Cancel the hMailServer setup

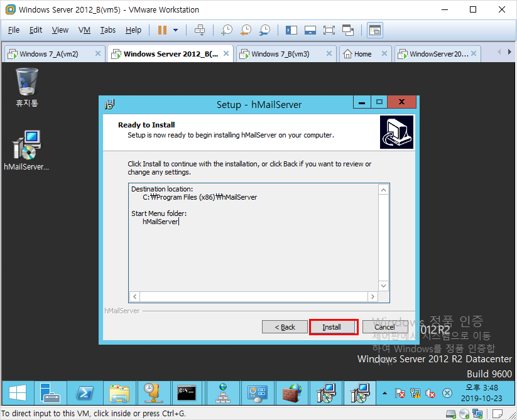[385, 327]
